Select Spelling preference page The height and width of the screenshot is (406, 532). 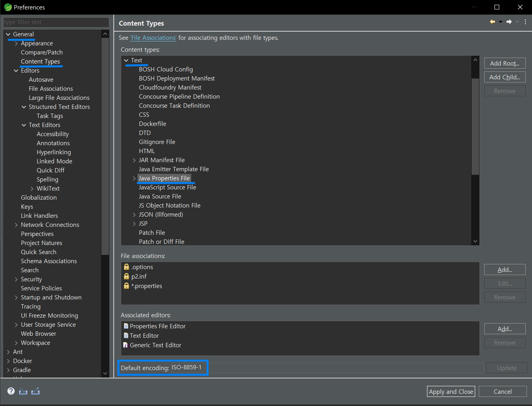click(x=47, y=180)
